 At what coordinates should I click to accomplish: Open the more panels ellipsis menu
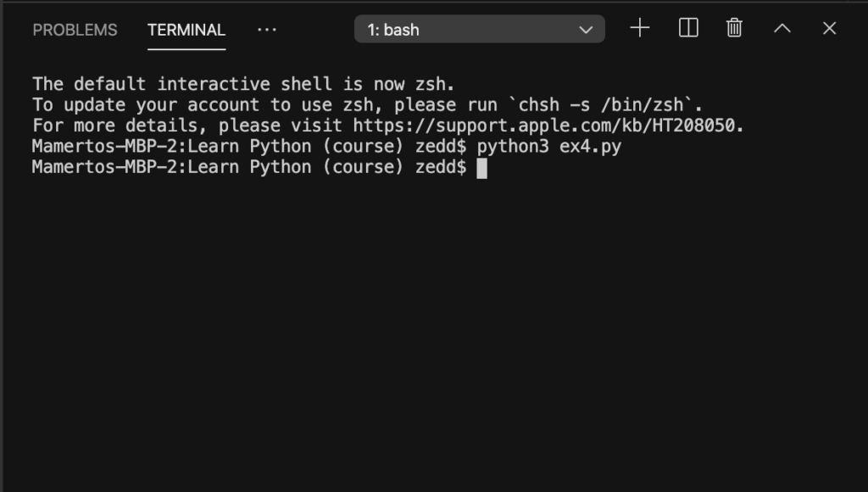[267, 30]
